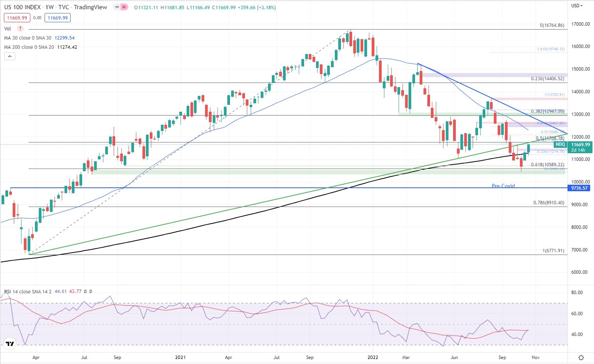594x364 pixels.
Task: Select the MA 30 indicator legend
Action: click(39, 38)
